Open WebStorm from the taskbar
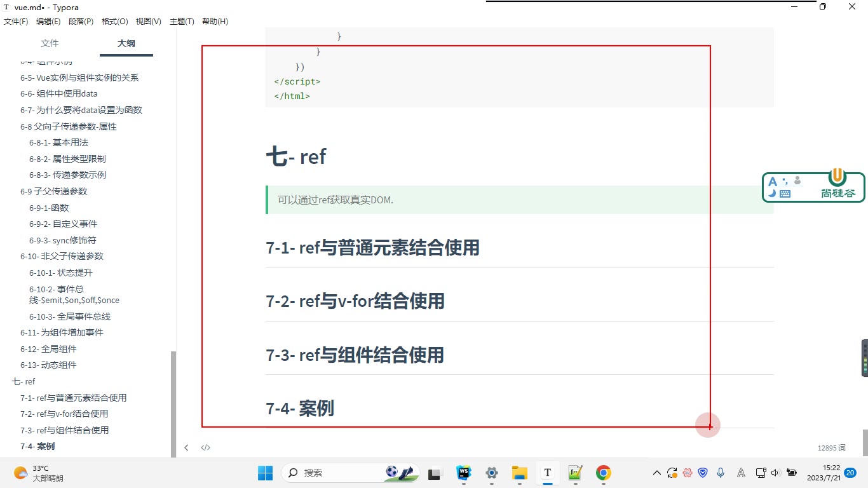The height and width of the screenshot is (488, 868). click(464, 473)
